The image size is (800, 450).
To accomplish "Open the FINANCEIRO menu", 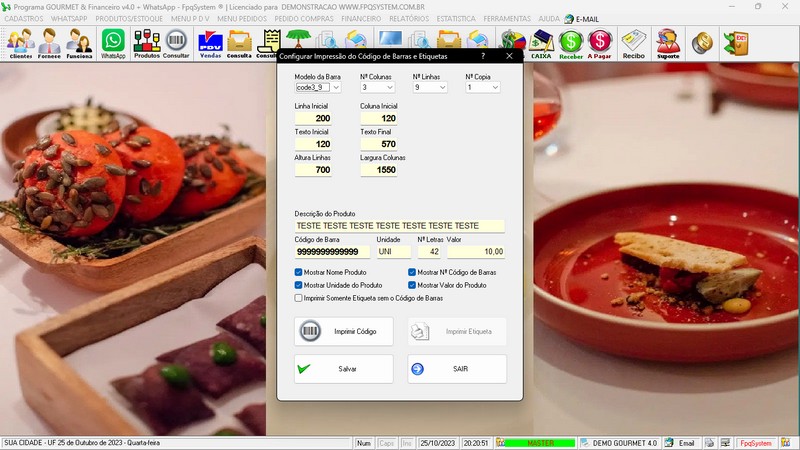I will pyautogui.click(x=361, y=19).
